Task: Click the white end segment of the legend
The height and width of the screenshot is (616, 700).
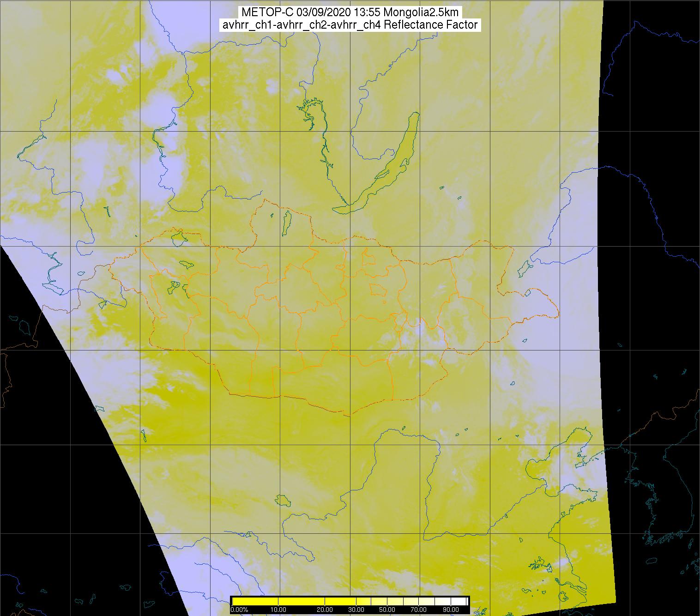Action: [459, 601]
